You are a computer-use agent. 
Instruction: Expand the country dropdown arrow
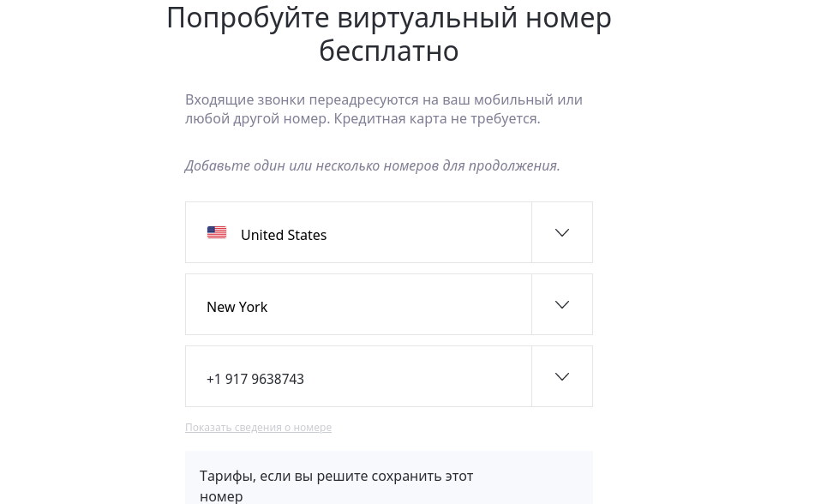pyautogui.click(x=562, y=232)
